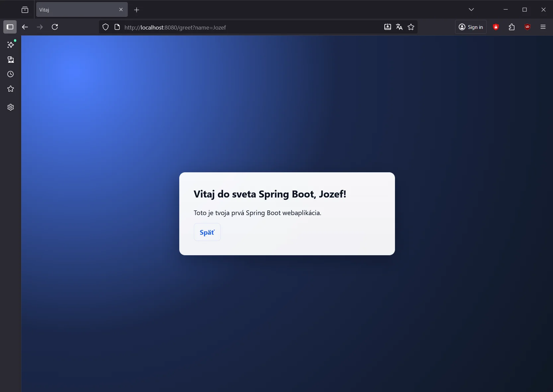Open settings with the sidebar gear
The width and height of the screenshot is (553, 392).
pos(10,107)
